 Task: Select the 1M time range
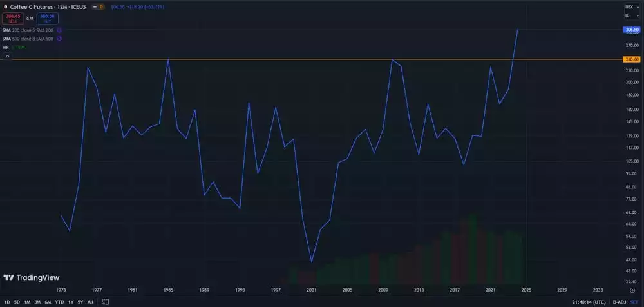tap(27, 302)
